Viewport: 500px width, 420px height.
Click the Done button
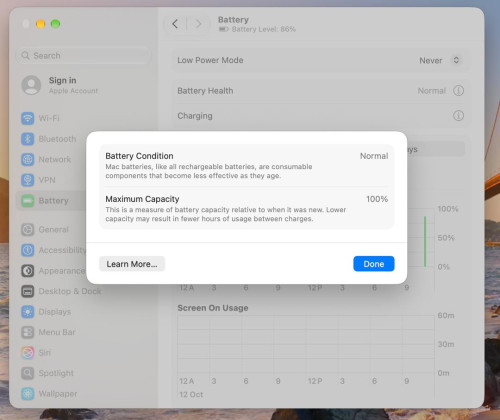pos(374,264)
